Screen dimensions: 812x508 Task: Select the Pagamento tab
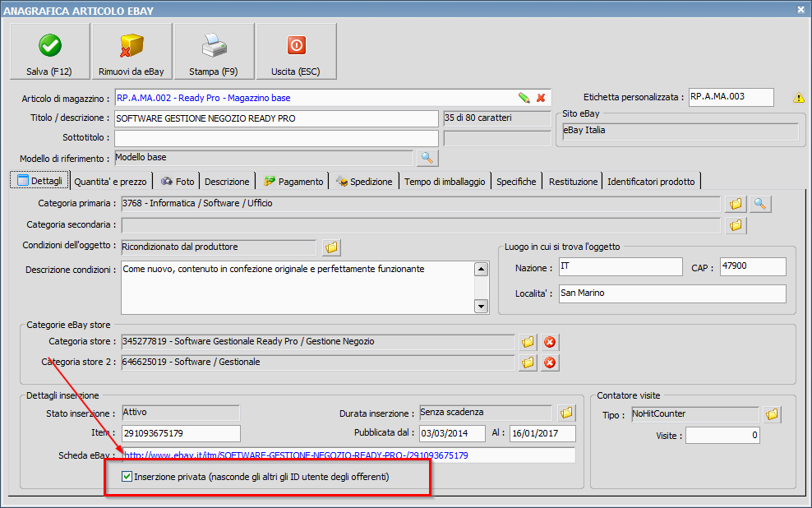(293, 182)
